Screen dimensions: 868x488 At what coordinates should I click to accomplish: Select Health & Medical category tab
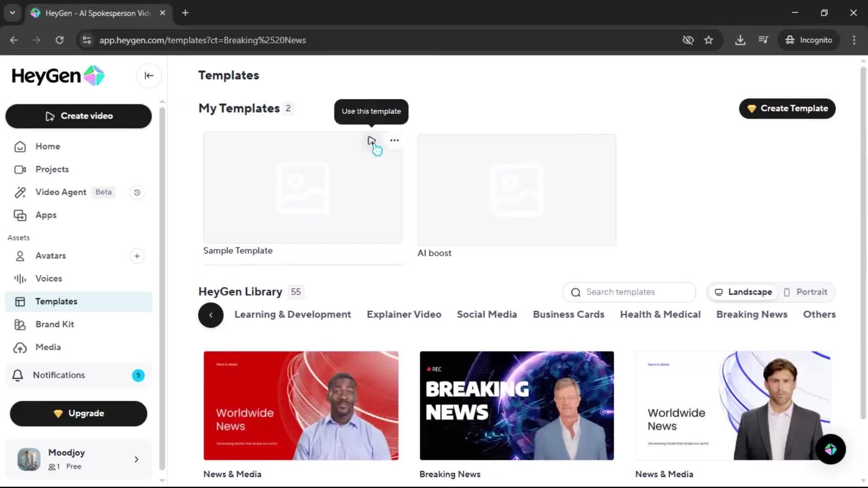[660, 314]
